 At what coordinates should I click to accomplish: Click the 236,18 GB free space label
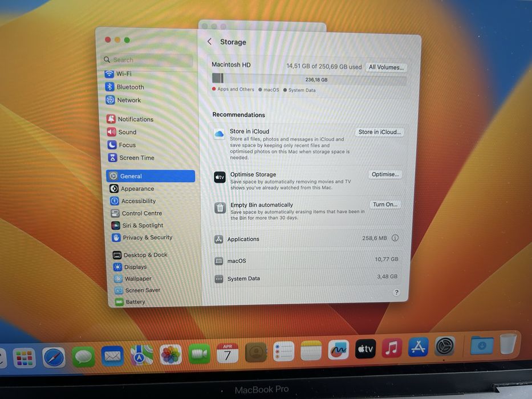click(316, 80)
